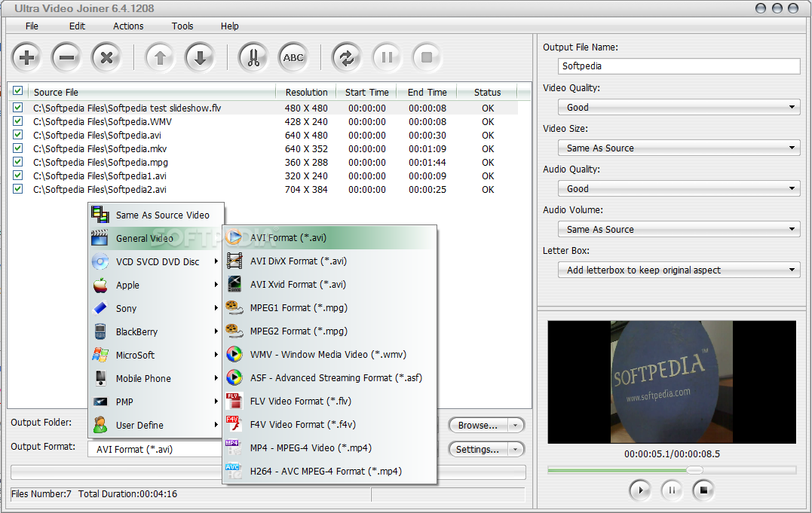Click the toolbar stop conversion button

click(427, 57)
